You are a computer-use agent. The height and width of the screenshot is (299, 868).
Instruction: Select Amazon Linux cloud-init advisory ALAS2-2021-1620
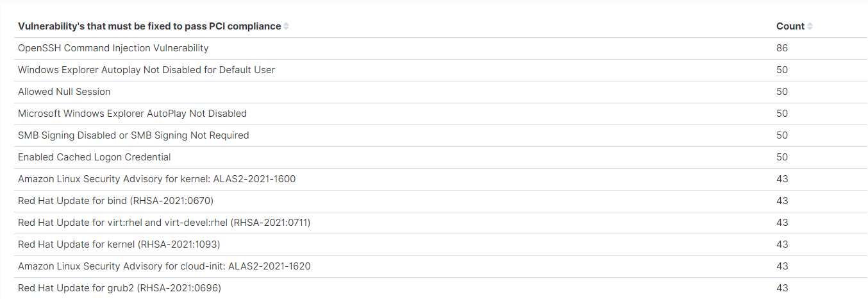coord(164,266)
